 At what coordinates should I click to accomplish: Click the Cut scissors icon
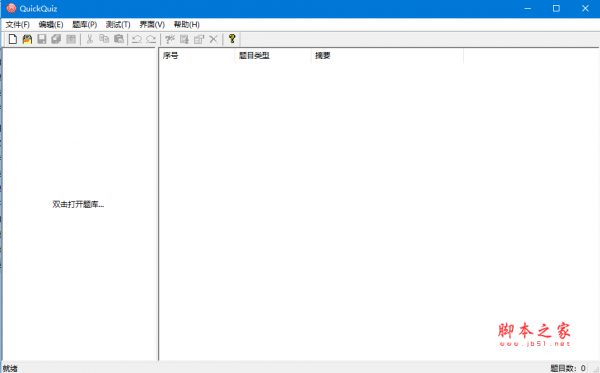tap(90, 39)
